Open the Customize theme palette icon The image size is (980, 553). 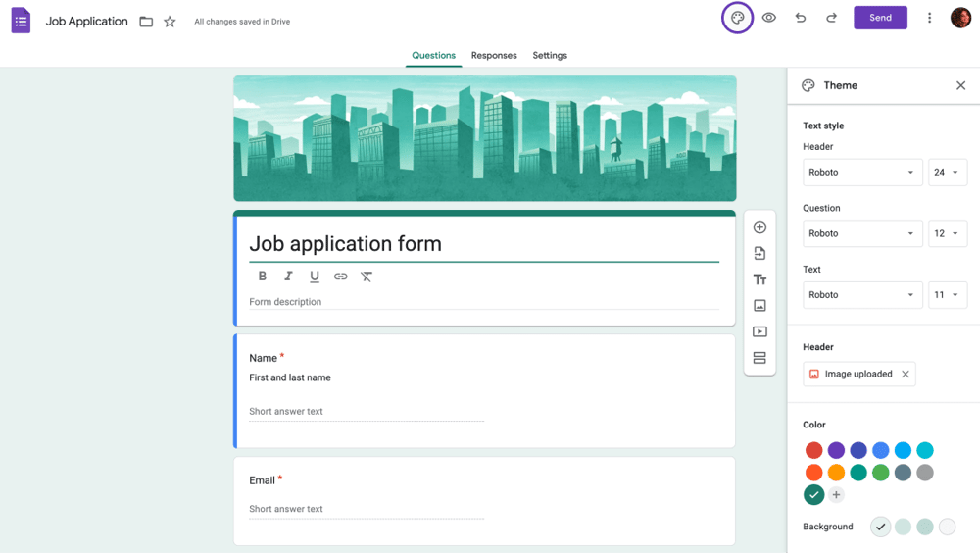point(738,18)
